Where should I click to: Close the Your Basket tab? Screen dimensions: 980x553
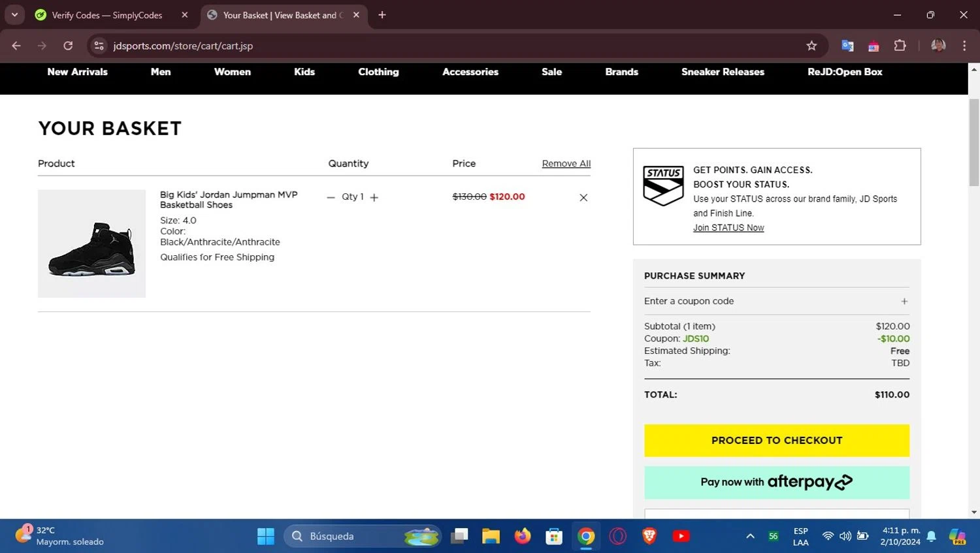point(356,15)
